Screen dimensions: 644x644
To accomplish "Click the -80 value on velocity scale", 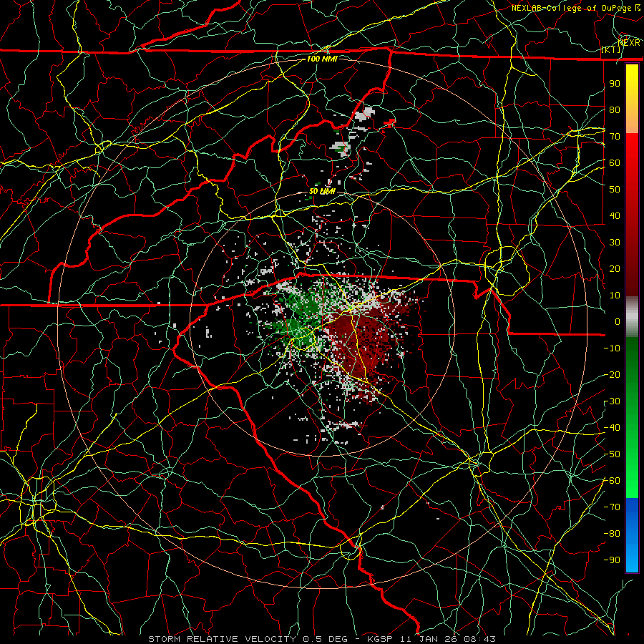I will (612, 534).
